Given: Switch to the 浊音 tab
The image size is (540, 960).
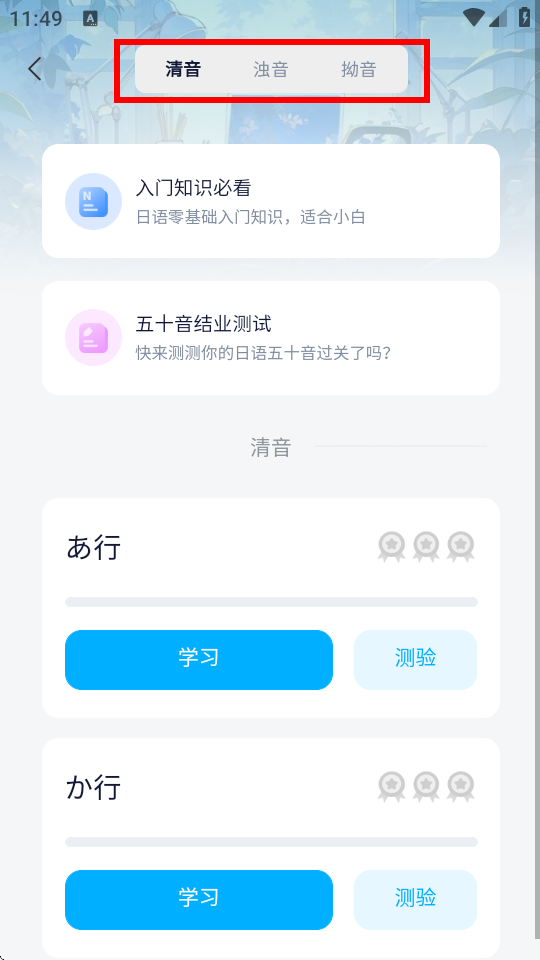Looking at the screenshot, I should coord(271,69).
